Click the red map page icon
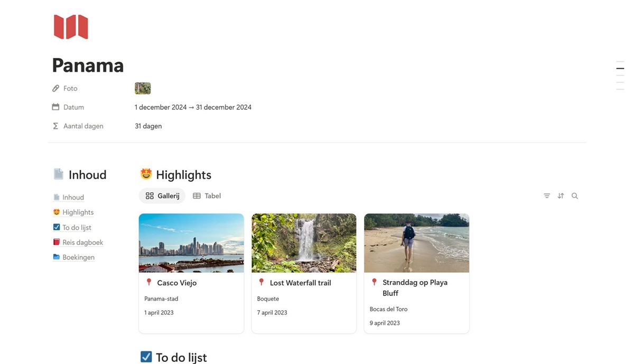Viewport: 634px width, 364px height. point(71,26)
